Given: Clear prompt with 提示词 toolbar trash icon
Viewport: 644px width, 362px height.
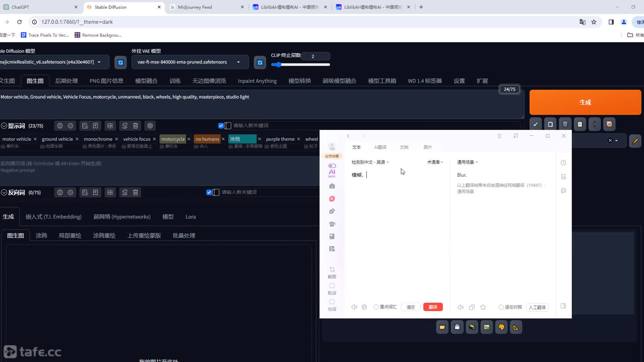Looking at the screenshot, I should point(136,126).
